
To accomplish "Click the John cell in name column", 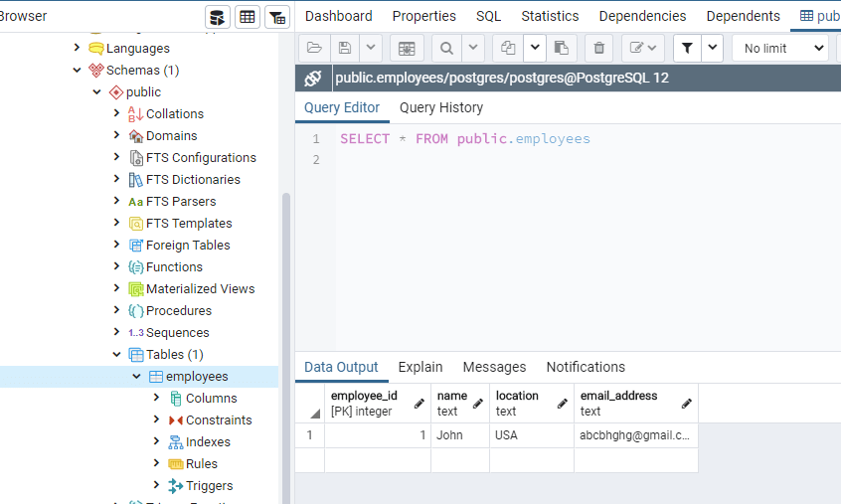I will [x=460, y=435].
